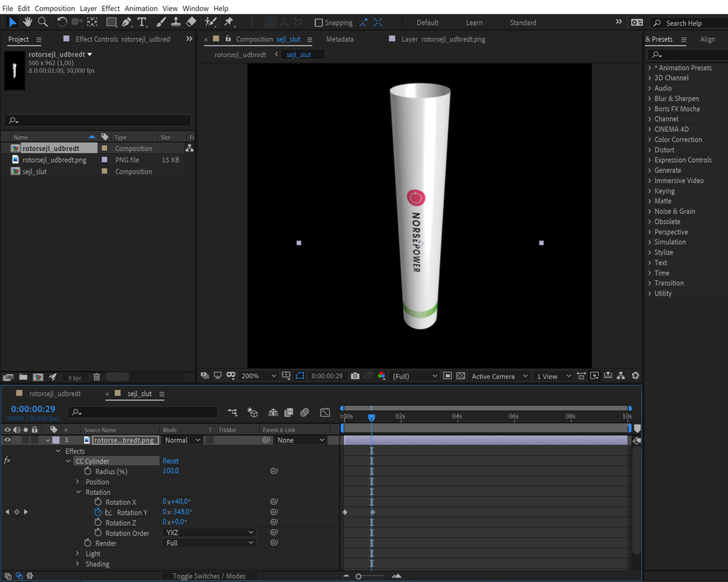
Task: Select the Pen tool
Action: coord(126,22)
